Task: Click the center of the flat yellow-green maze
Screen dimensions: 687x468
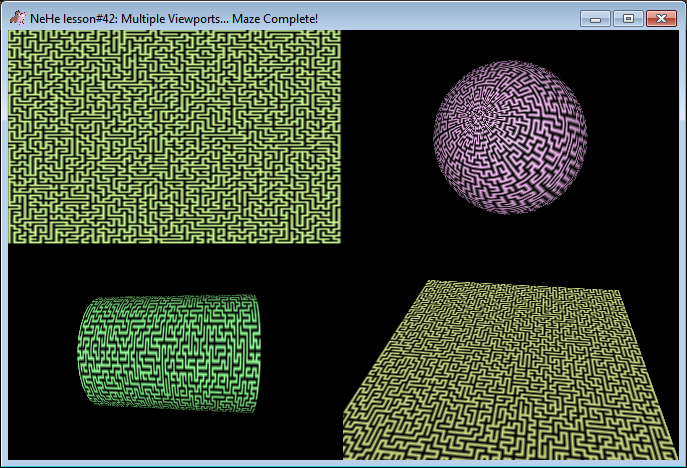Action: 175,137
